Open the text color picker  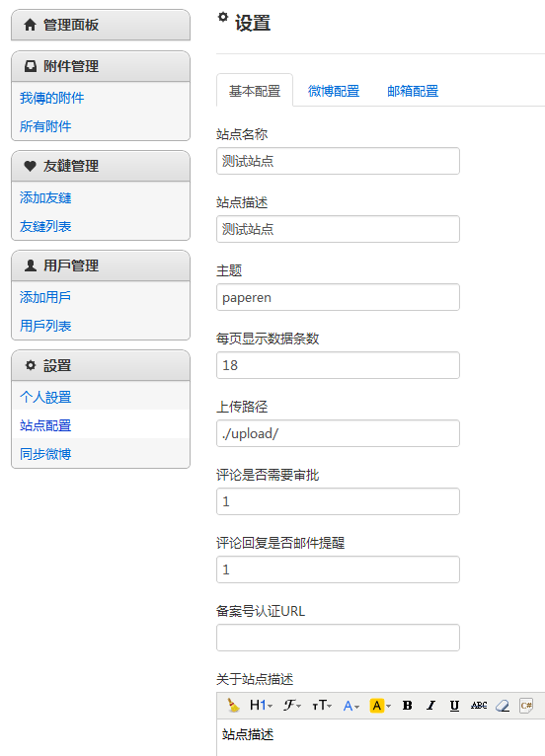(351, 706)
